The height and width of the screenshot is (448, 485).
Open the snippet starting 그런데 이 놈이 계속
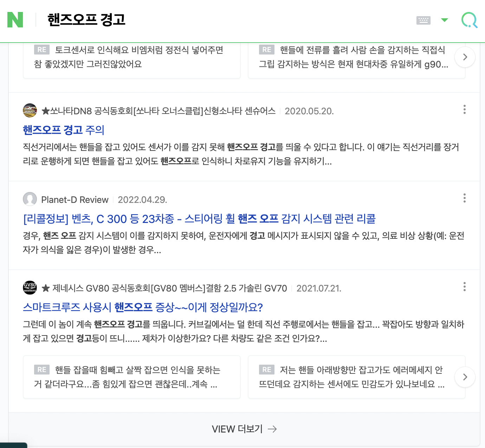244,331
